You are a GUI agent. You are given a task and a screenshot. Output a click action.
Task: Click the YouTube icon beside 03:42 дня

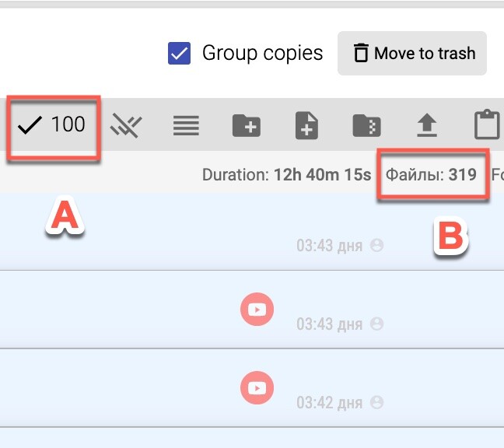(256, 387)
